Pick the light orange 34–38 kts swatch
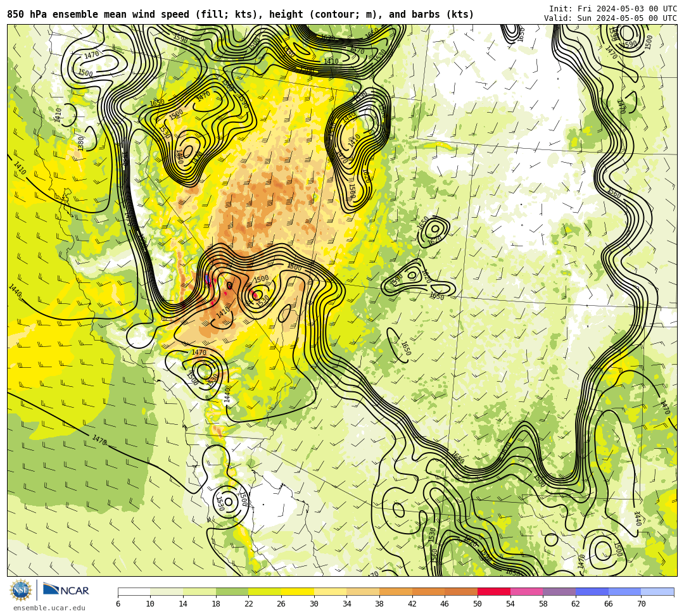The height and width of the screenshot is (616, 684). [x=363, y=591]
